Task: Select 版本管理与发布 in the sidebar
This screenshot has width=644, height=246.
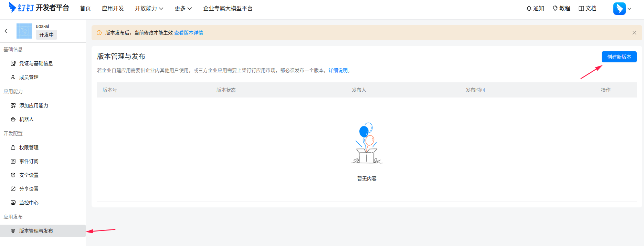Action: pyautogui.click(x=43, y=231)
